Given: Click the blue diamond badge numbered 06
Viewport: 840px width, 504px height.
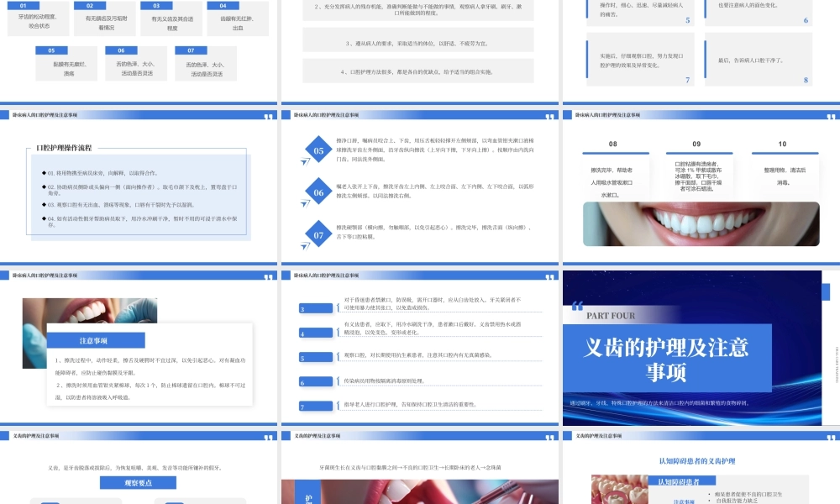Looking at the screenshot, I should pyautogui.click(x=318, y=192).
